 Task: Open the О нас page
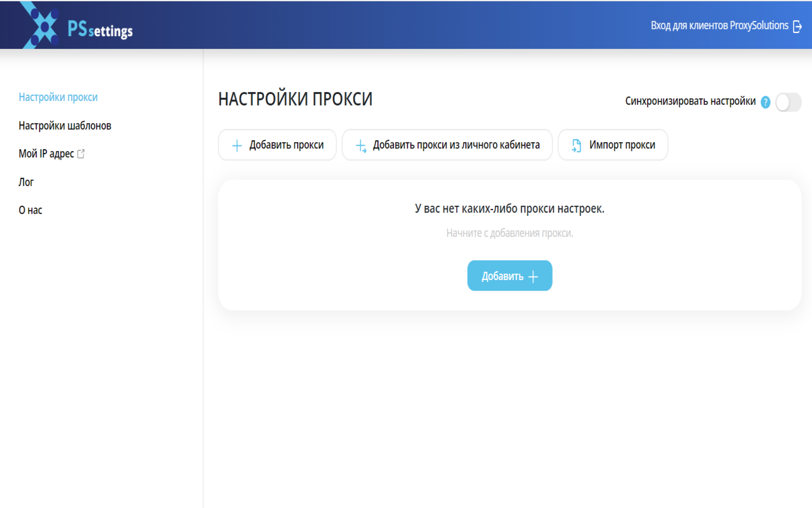tap(30, 210)
